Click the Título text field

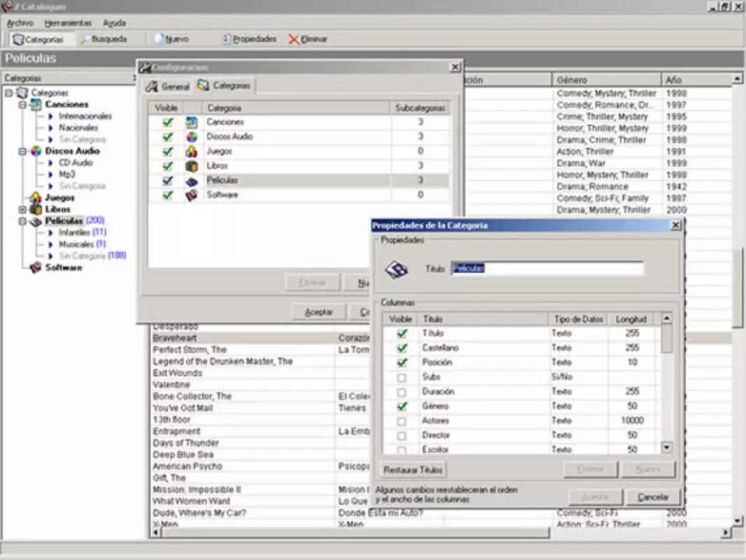[547, 268]
